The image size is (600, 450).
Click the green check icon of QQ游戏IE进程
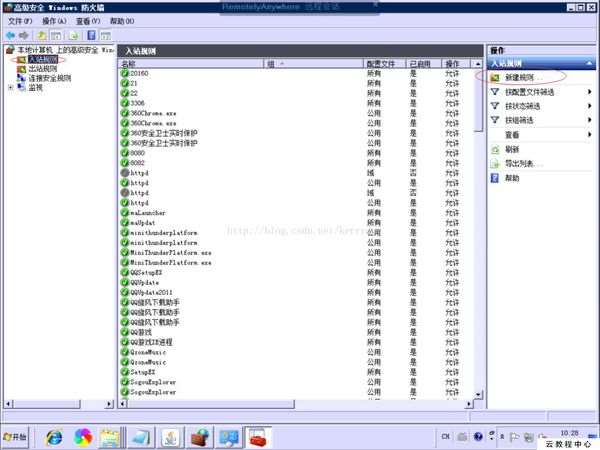tap(125, 342)
